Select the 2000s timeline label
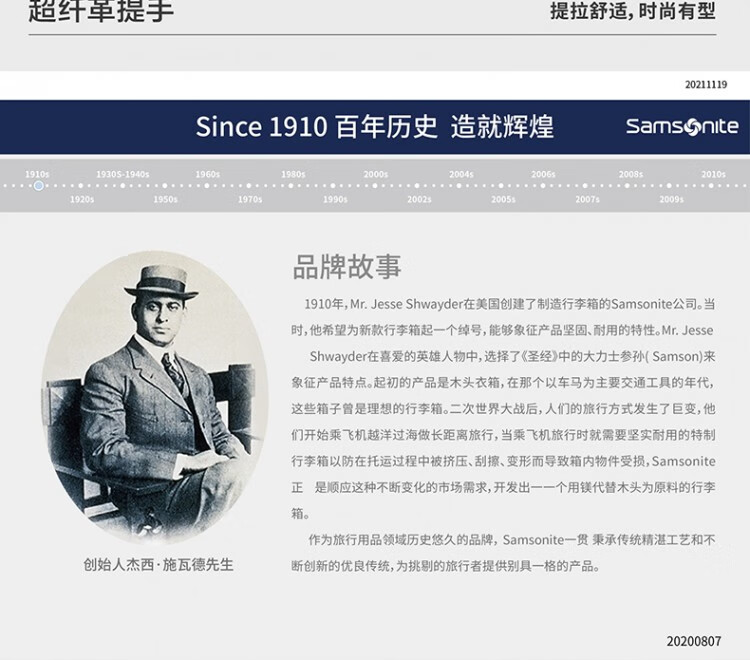Screen dimensions: 750x660 point(375,175)
